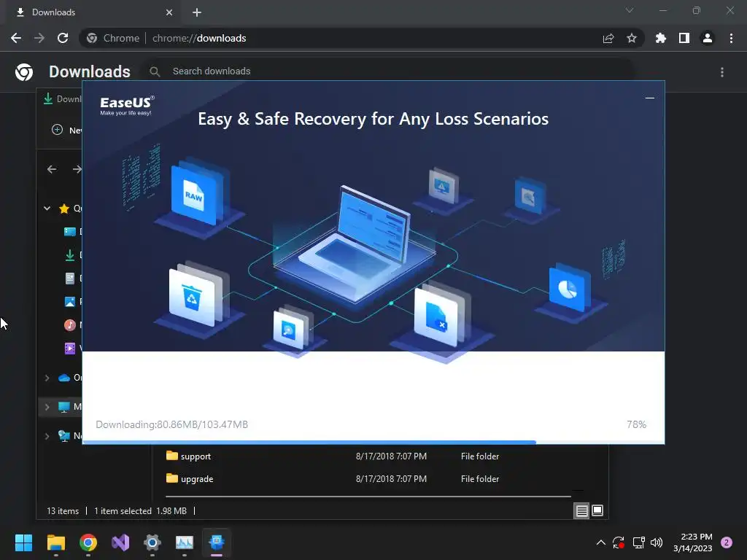Open the EaseUS installer taskbar icon

click(217, 542)
